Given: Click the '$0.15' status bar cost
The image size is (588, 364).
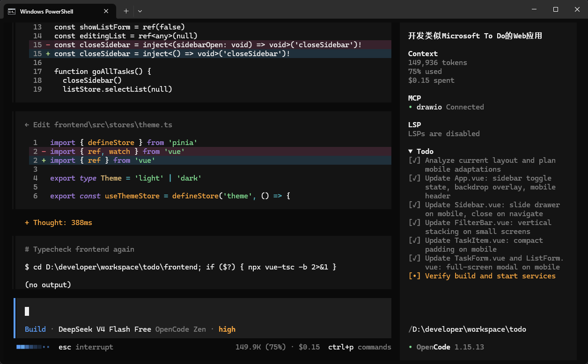Looking at the screenshot, I should tap(309, 347).
